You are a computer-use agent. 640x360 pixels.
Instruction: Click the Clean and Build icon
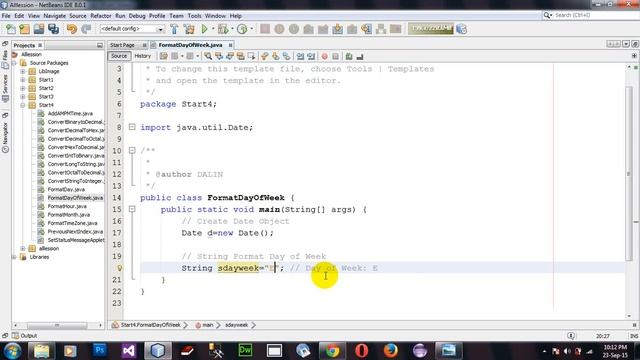point(189,29)
